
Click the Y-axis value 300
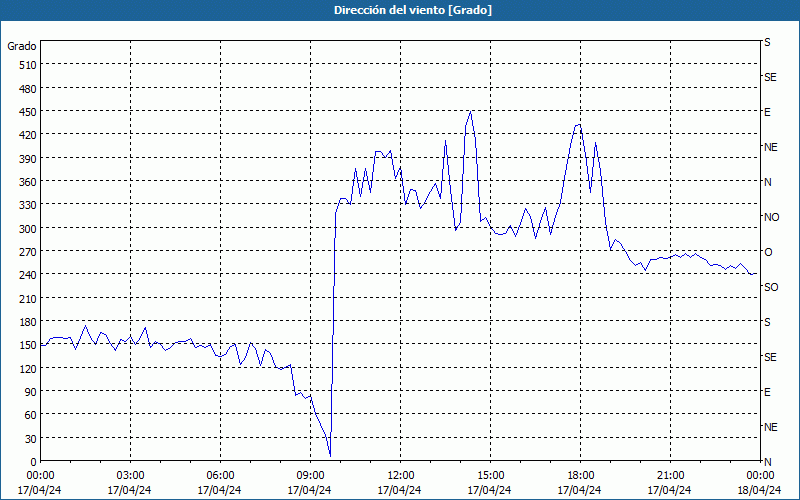pos(28,229)
